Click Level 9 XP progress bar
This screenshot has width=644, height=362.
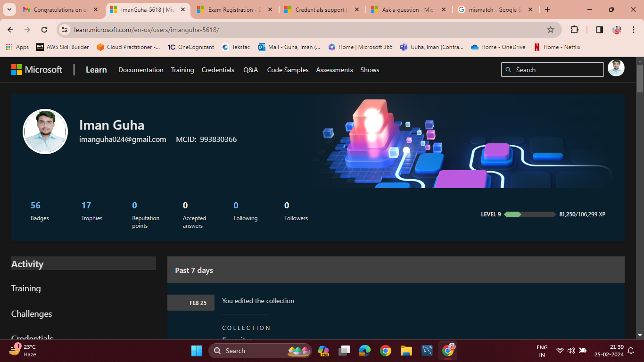pyautogui.click(x=530, y=214)
